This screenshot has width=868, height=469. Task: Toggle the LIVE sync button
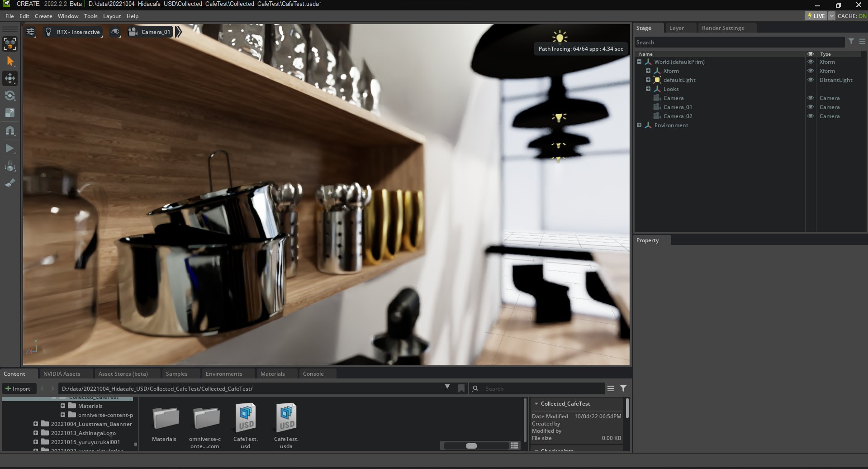pyautogui.click(x=816, y=16)
